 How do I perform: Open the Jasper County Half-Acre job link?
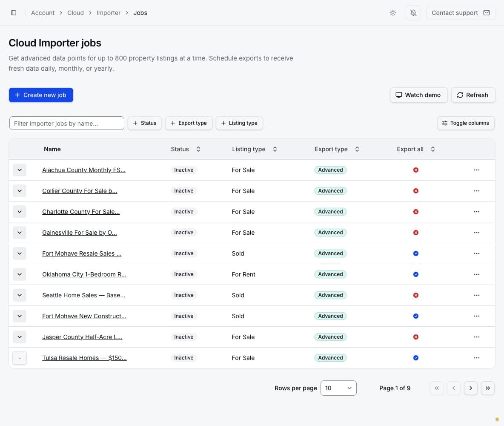(82, 337)
